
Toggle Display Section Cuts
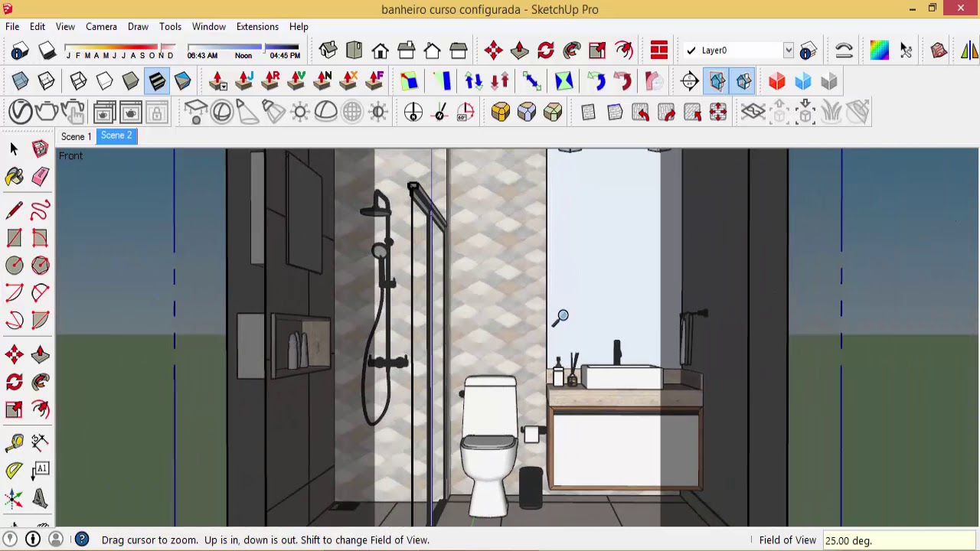[x=743, y=81]
